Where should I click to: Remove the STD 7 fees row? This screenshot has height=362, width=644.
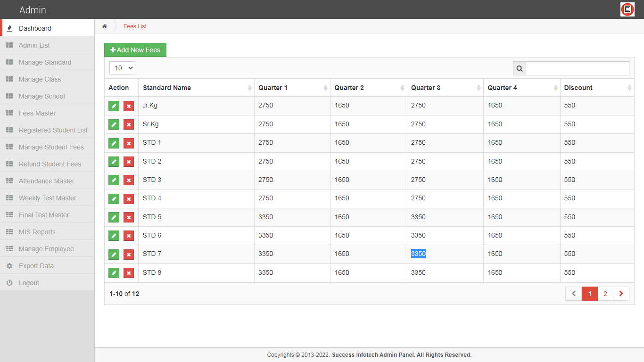point(129,255)
